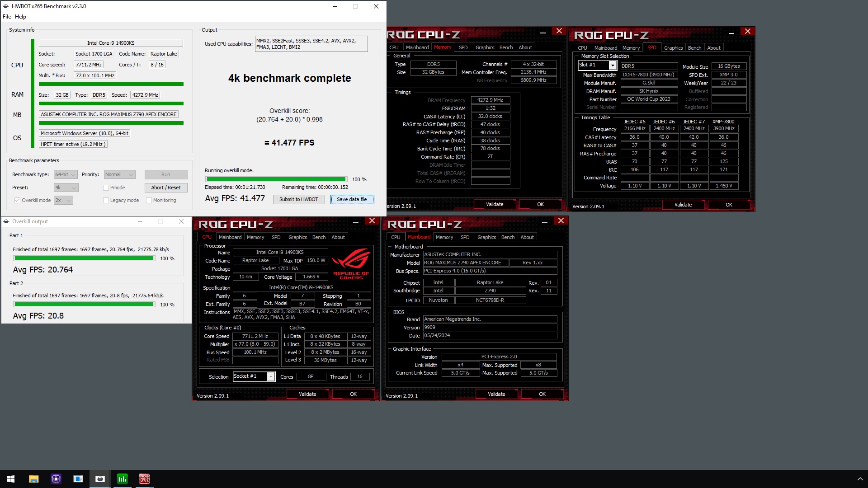Minimize the CPU-Z SPD window
Screen dimensions: 868x488
(731, 32)
